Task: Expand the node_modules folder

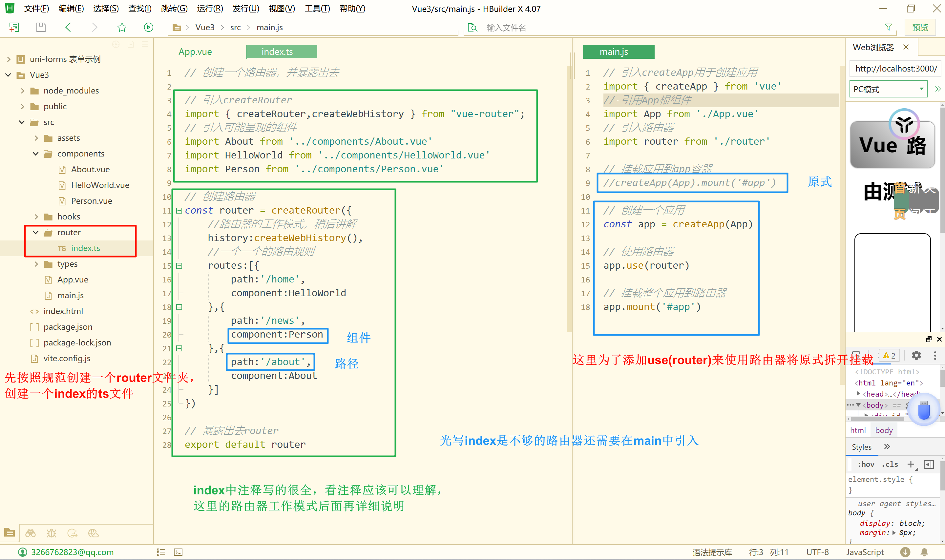Action: tap(22, 91)
